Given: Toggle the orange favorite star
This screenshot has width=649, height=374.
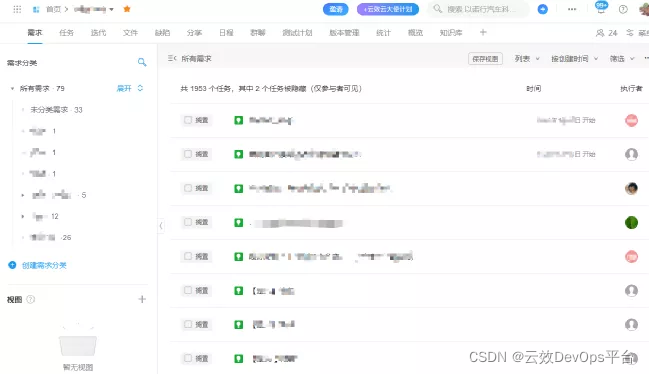Looking at the screenshot, I should click(x=127, y=9).
